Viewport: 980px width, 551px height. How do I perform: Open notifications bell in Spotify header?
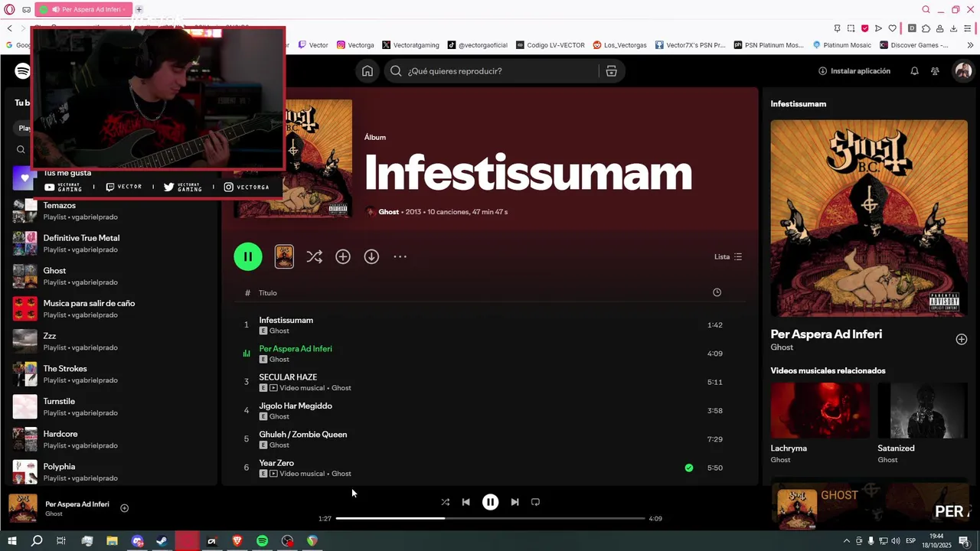[x=914, y=71]
